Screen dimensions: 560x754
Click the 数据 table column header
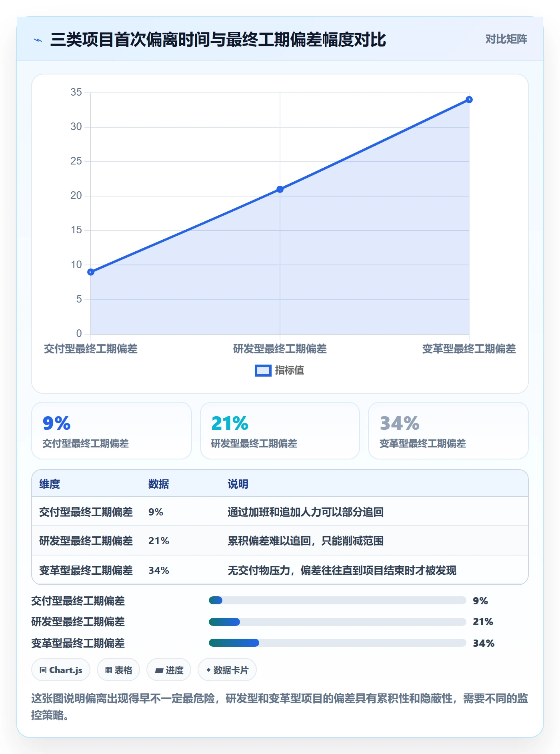(x=159, y=484)
